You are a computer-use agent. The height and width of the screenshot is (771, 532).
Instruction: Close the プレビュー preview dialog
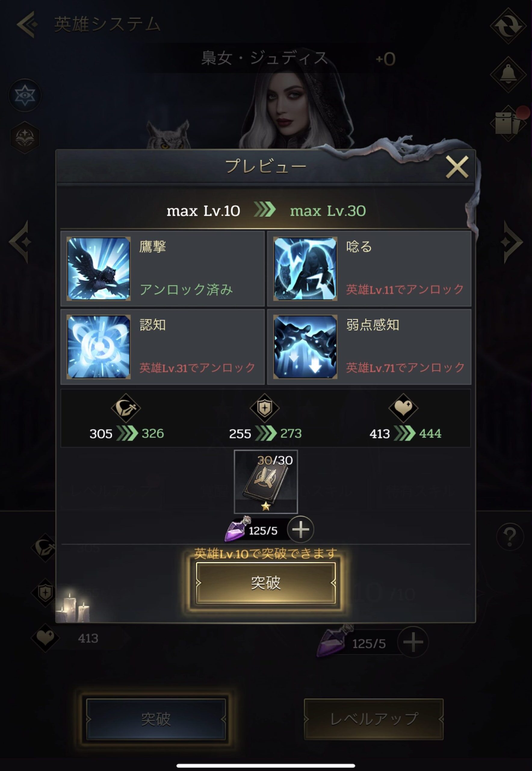click(x=457, y=167)
